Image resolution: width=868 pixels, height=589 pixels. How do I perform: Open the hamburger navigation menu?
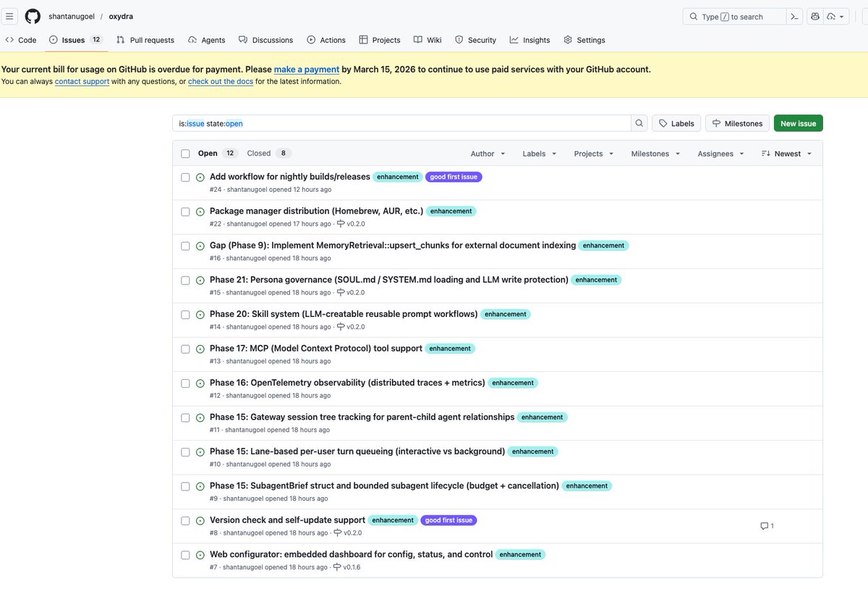pyautogui.click(x=9, y=16)
